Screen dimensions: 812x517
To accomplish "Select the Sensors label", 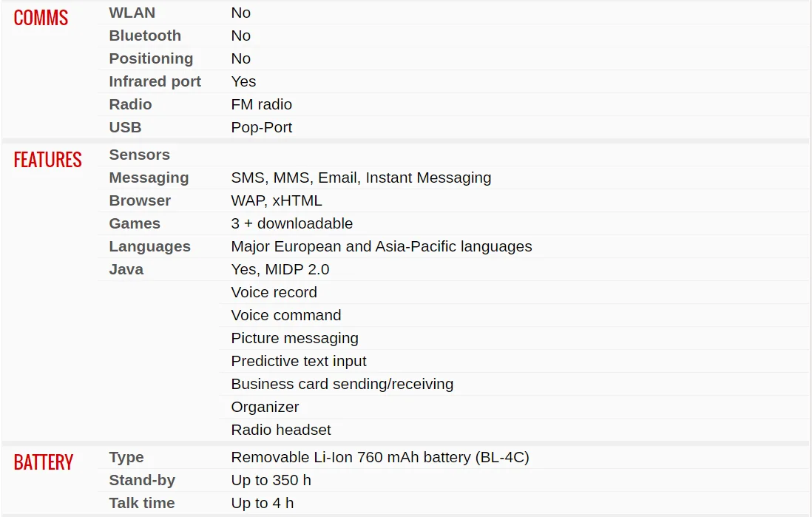I will (x=139, y=155).
